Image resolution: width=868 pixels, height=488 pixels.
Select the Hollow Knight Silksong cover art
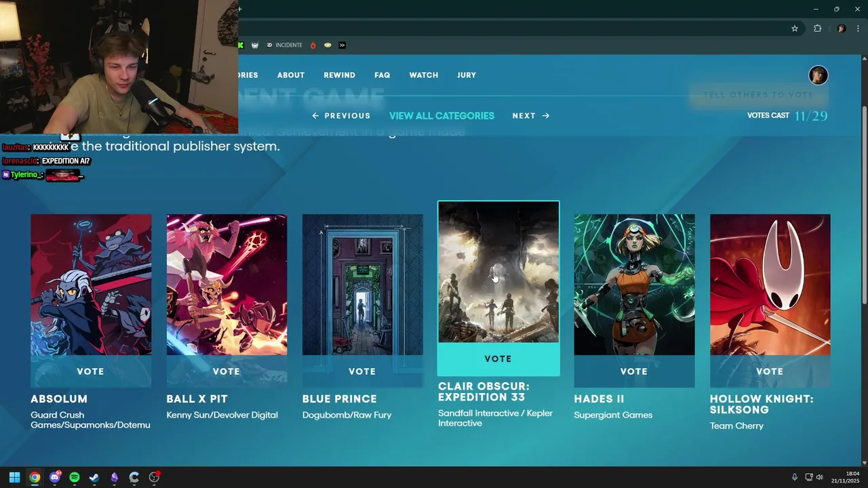pyautogui.click(x=770, y=285)
